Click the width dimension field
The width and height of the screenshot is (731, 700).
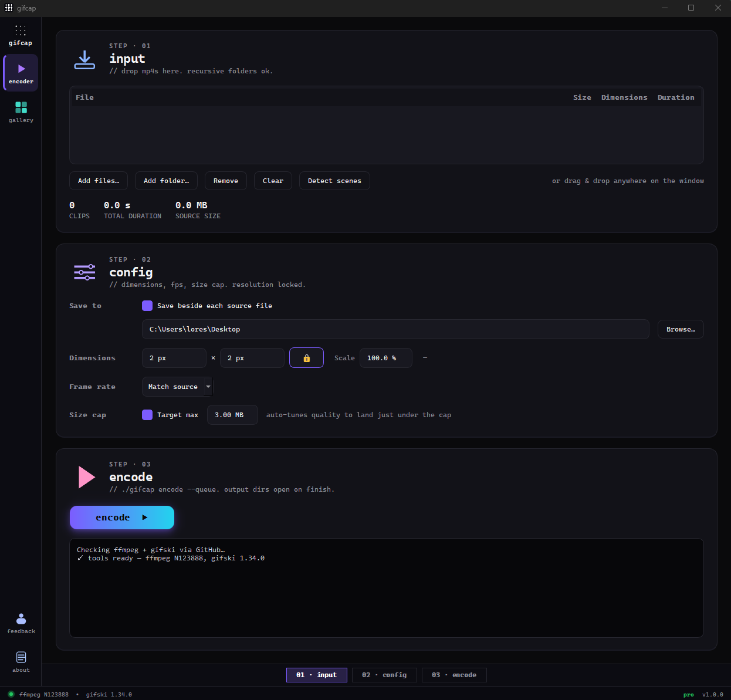pyautogui.click(x=174, y=358)
